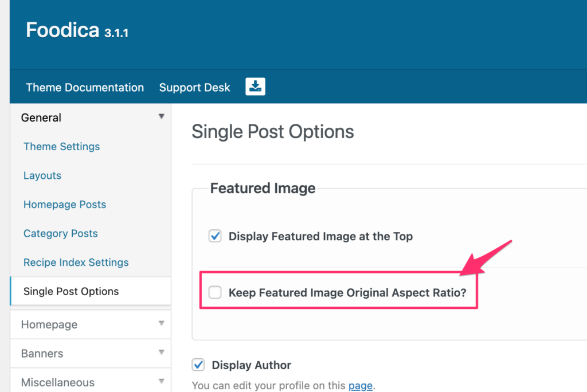This screenshot has height=392, width=587.
Task: Open Support Desk link
Action: (x=194, y=87)
